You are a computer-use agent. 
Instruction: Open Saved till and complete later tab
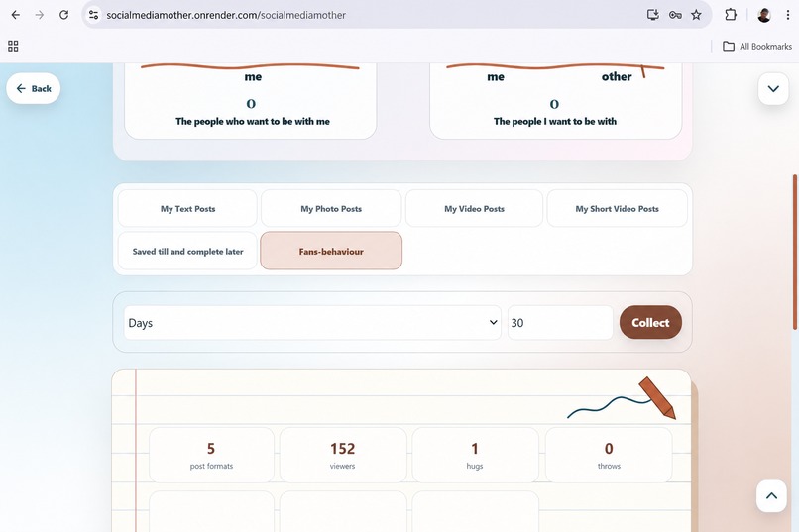(187, 251)
